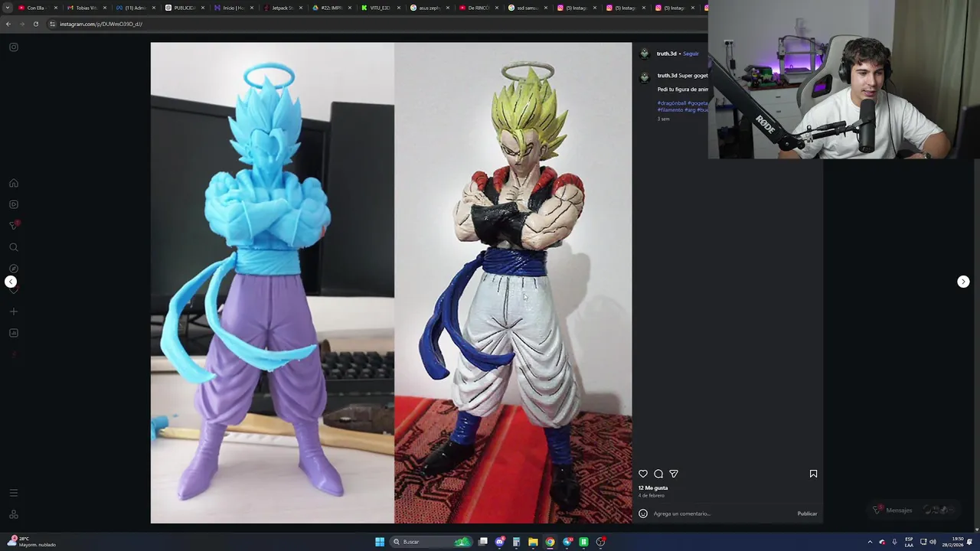Click ESP LAA language indicator
Image resolution: width=980 pixels, height=551 pixels.
(x=909, y=542)
